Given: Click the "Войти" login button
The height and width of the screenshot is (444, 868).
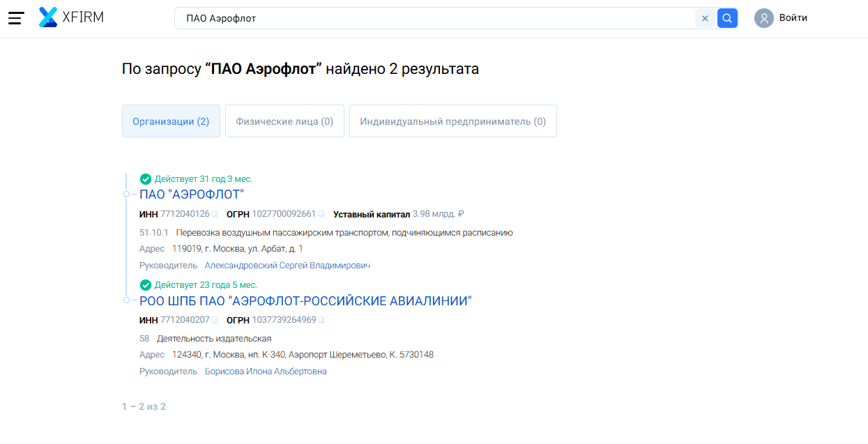Looking at the screenshot, I should 793,18.
